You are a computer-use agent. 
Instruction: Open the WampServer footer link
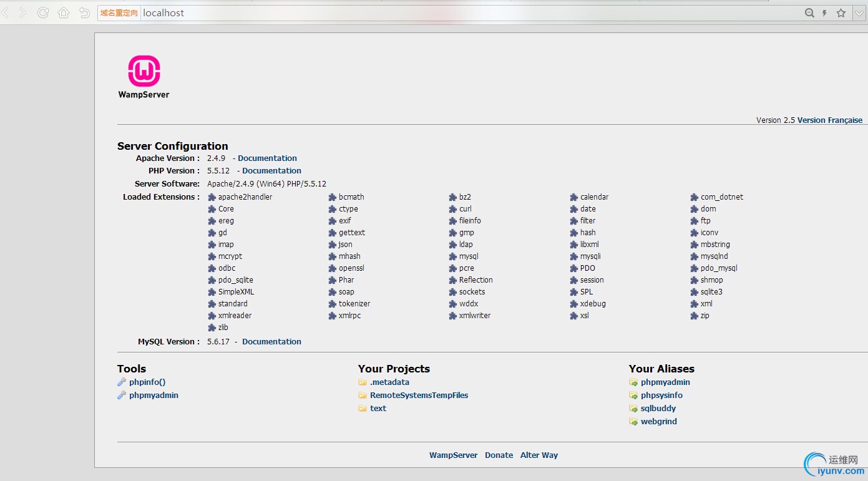tap(453, 455)
